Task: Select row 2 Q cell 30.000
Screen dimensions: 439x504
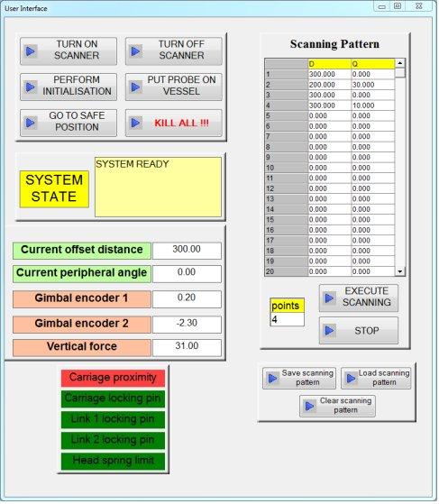Action: pos(373,85)
